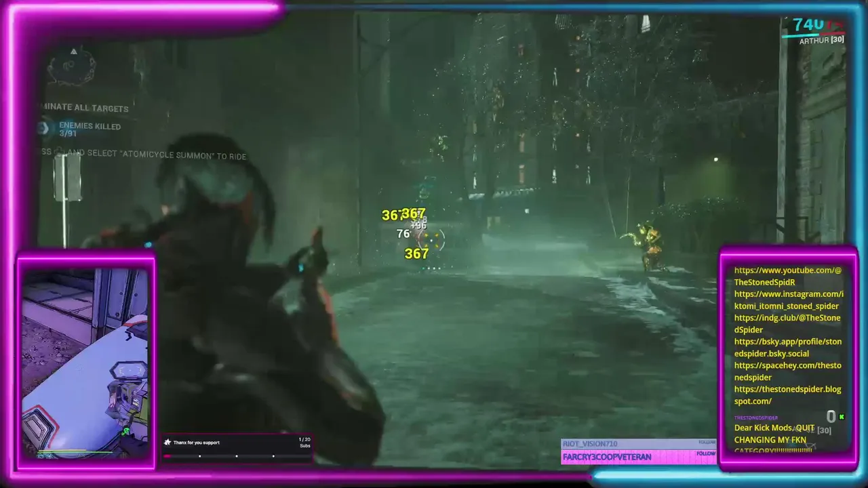868x488 pixels.
Task: Open the YouTube @TheStonedSpidR link
Action: pyautogui.click(x=788, y=276)
